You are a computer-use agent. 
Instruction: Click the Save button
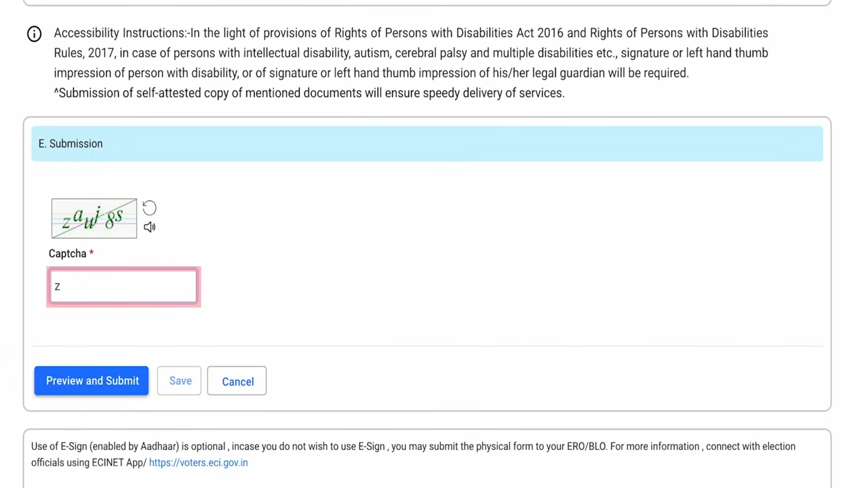(x=180, y=381)
